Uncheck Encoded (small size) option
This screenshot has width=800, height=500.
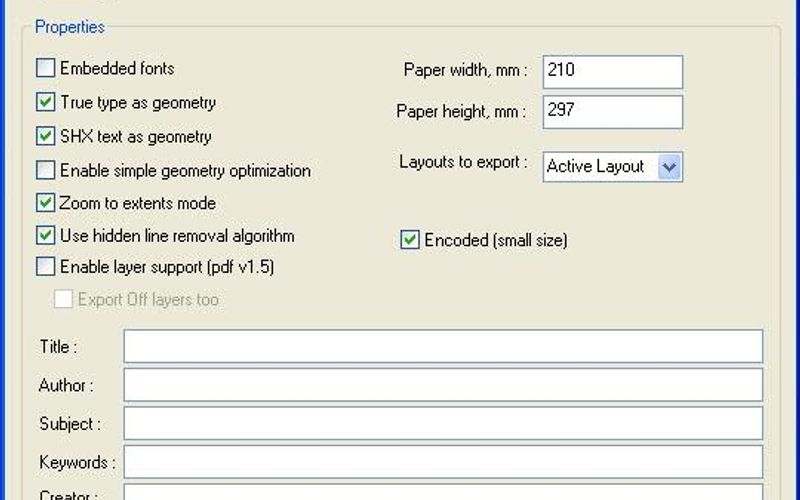point(410,240)
